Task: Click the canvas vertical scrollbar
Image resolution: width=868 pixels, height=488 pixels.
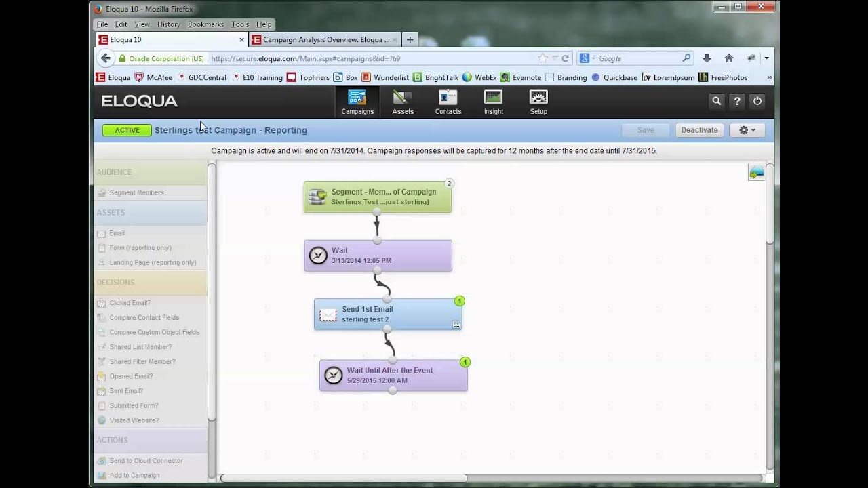Action: coord(770,204)
